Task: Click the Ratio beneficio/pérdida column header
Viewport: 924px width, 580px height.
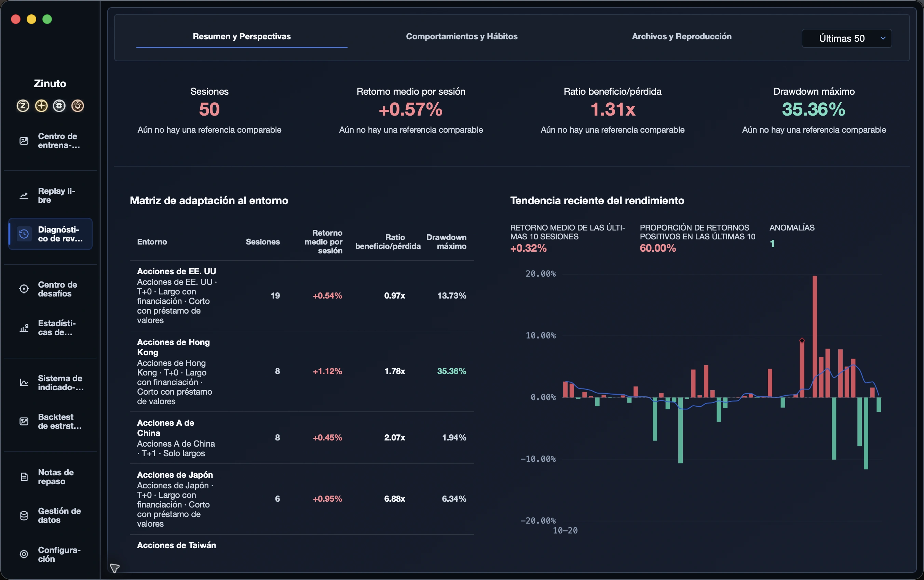Action: click(388, 242)
